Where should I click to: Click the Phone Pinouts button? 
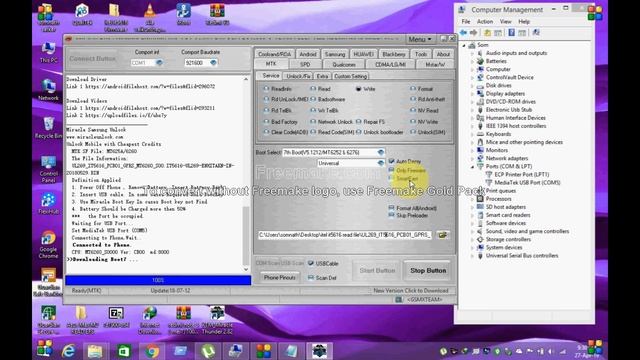click(x=280, y=278)
